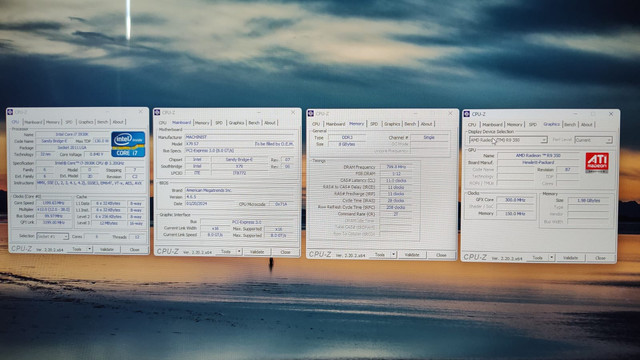Go to the CPU tab in the Memory window
Screen dimensions: 640x360
coord(316,124)
